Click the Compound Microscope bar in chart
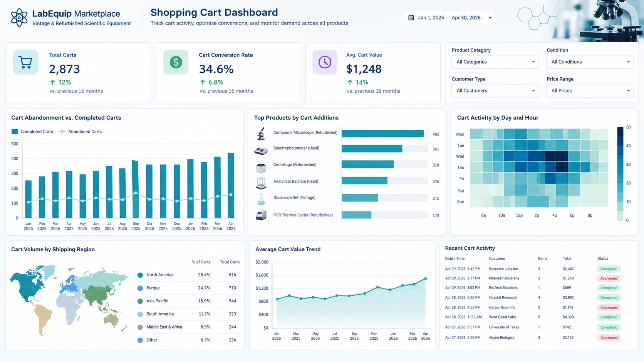This screenshot has height=362, width=644. pyautogui.click(x=382, y=134)
